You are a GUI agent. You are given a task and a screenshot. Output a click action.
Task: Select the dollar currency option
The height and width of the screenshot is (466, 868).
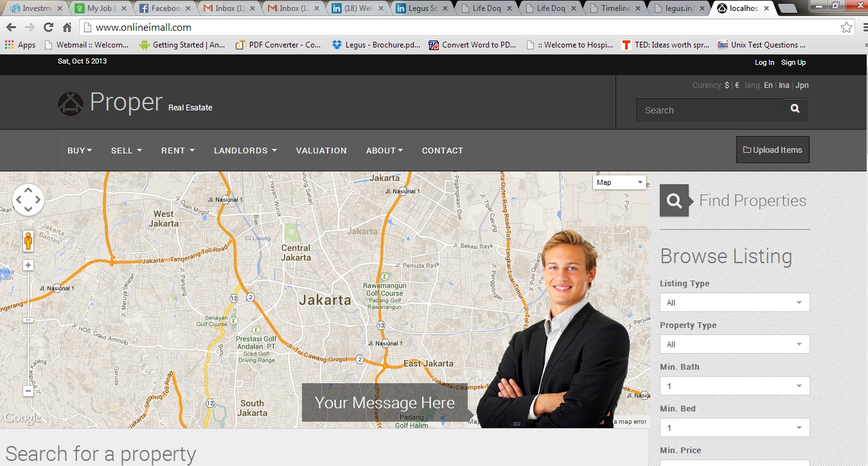pos(727,85)
